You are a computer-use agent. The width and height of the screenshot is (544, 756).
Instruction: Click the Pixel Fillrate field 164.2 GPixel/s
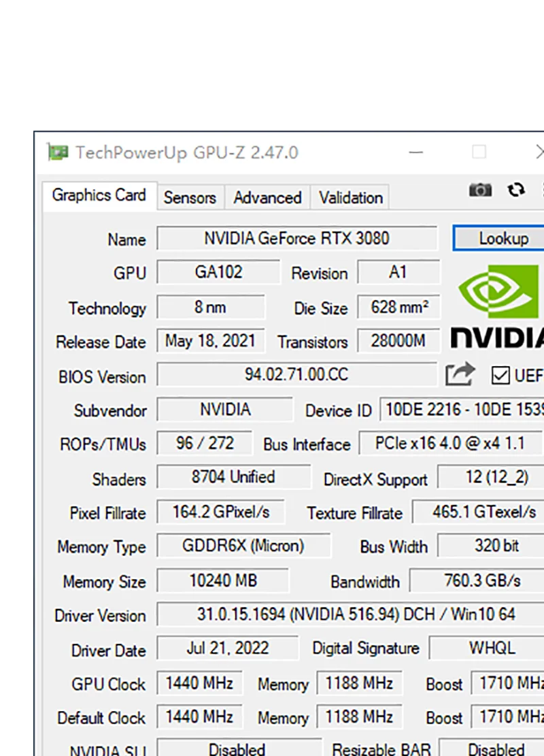point(221,512)
